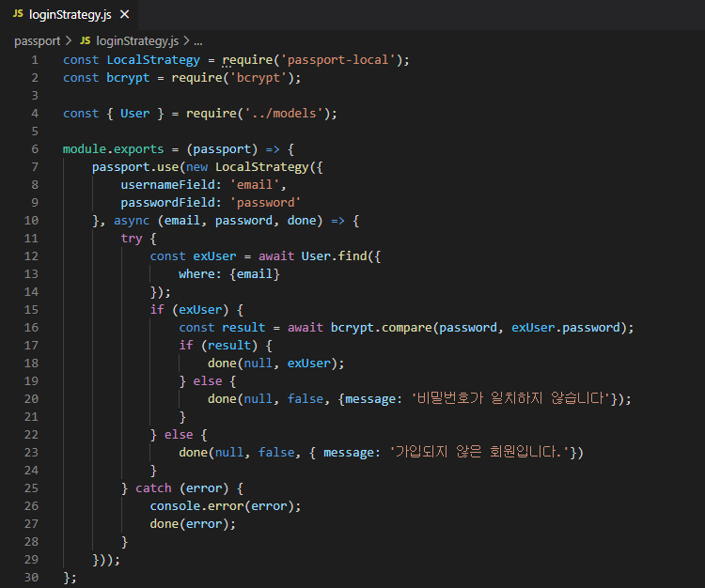Click the '비밀번호가 일치하지 않습니다' message string

(x=510, y=398)
